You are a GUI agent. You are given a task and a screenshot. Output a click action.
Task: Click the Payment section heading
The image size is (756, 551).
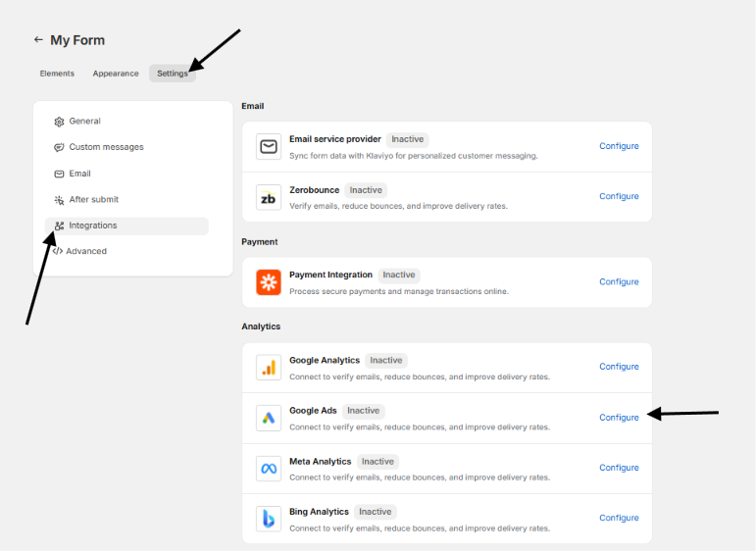click(x=260, y=242)
